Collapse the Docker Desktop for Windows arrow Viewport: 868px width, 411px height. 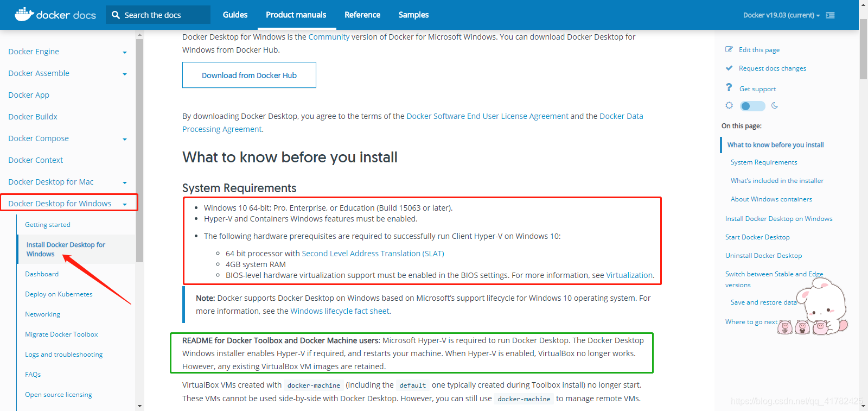click(125, 205)
